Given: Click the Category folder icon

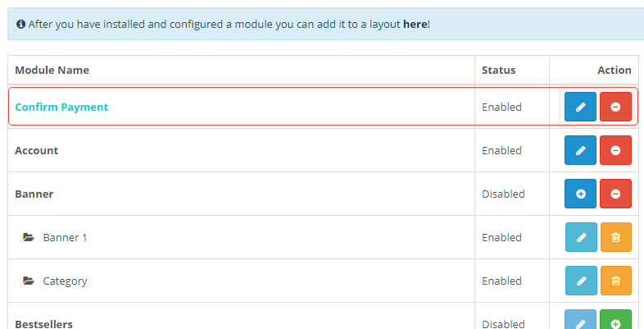Looking at the screenshot, I should (x=29, y=281).
